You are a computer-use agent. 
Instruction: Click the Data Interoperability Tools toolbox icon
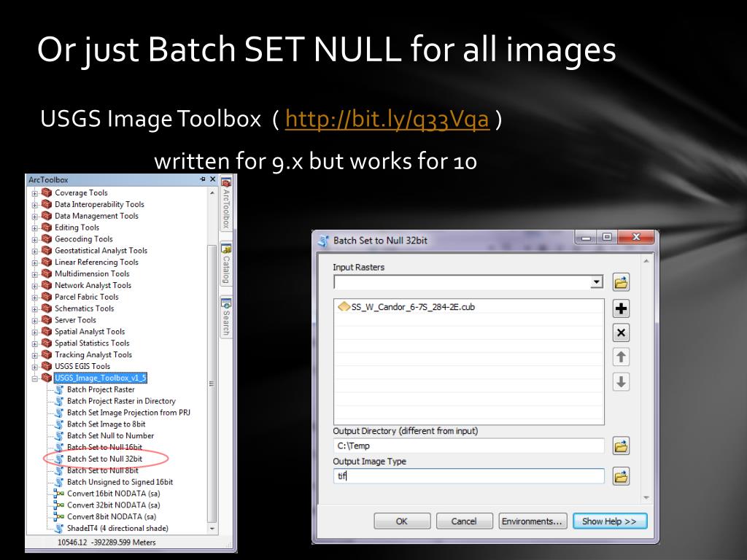coord(47,204)
